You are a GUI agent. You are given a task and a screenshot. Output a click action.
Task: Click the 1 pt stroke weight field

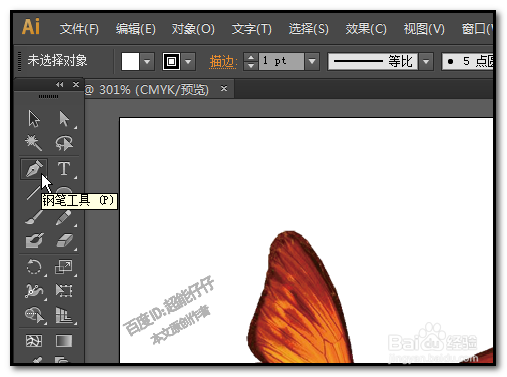click(281, 61)
